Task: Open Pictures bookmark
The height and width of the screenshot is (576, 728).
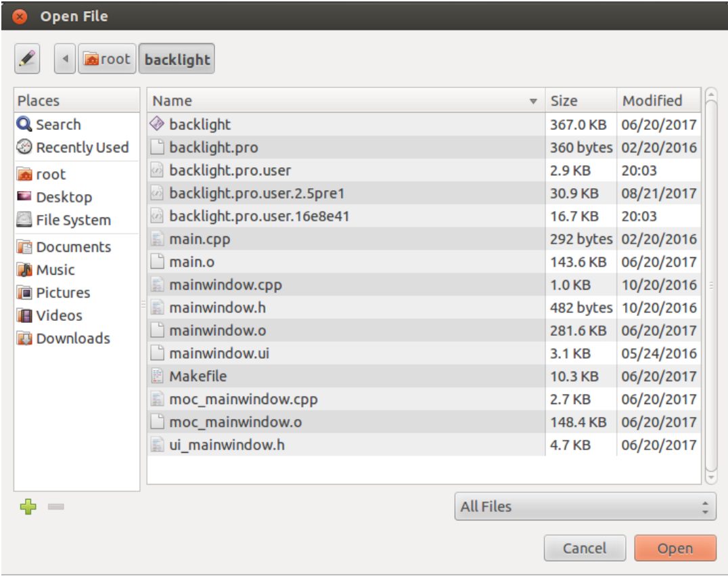Action: pos(76,292)
